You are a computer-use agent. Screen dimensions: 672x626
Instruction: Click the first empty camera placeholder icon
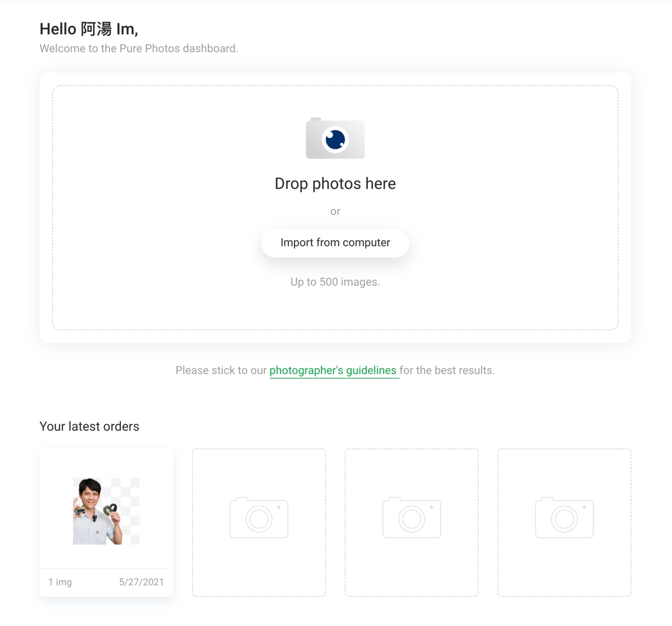259,517
